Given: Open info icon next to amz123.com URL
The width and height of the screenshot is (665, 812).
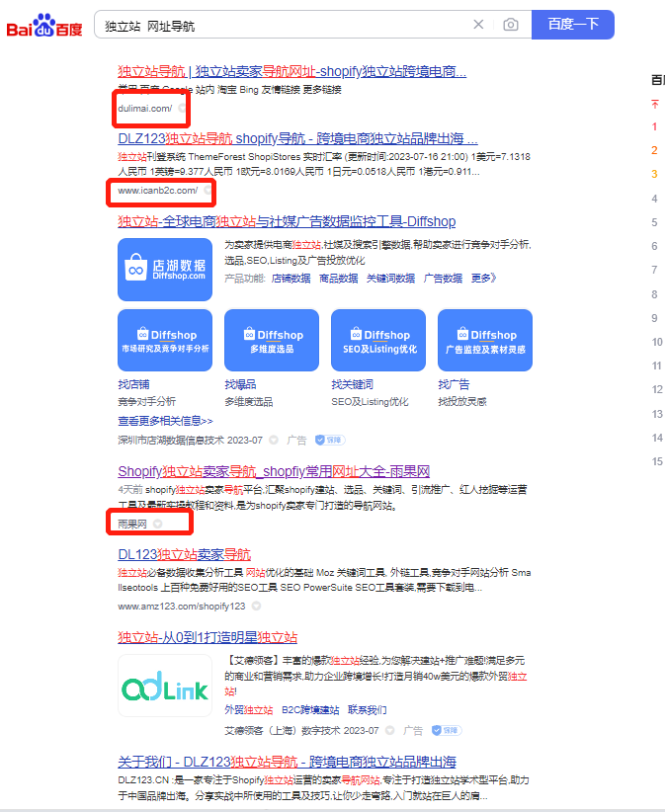Looking at the screenshot, I should [256, 606].
